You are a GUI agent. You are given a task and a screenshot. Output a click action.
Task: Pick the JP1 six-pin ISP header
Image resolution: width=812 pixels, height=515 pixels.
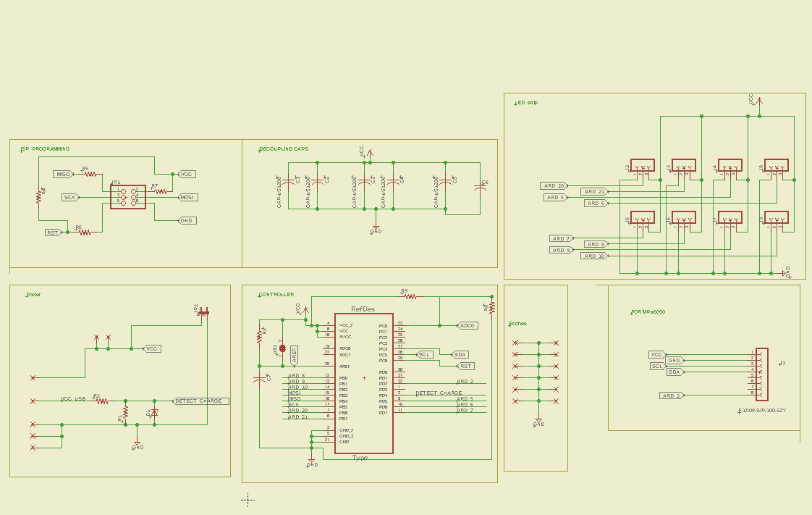[x=128, y=197]
